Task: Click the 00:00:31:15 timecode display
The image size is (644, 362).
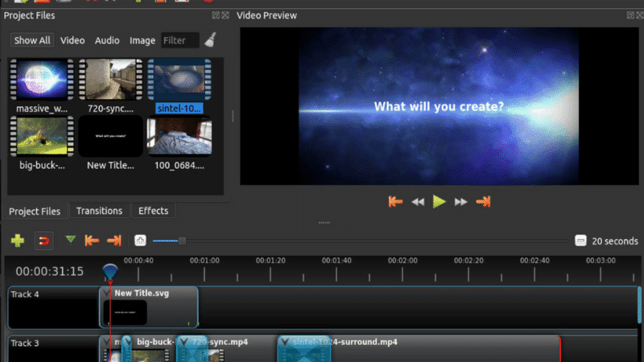Action: coord(49,271)
